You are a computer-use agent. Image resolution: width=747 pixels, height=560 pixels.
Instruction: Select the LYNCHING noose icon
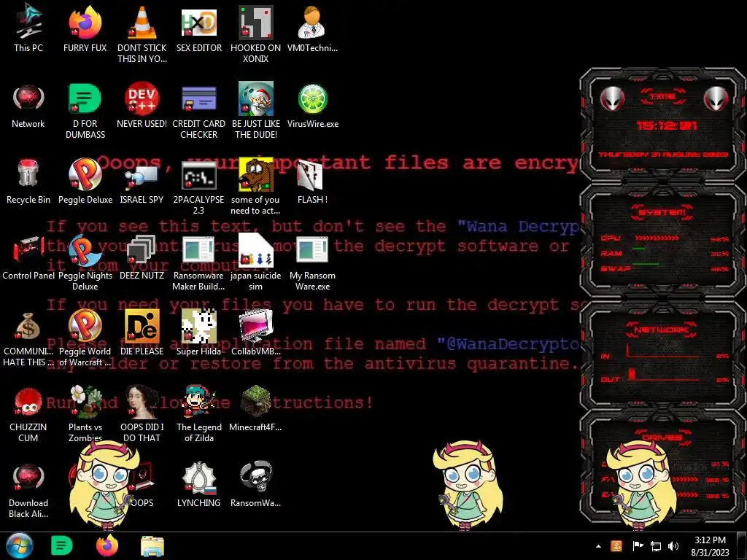198,477
